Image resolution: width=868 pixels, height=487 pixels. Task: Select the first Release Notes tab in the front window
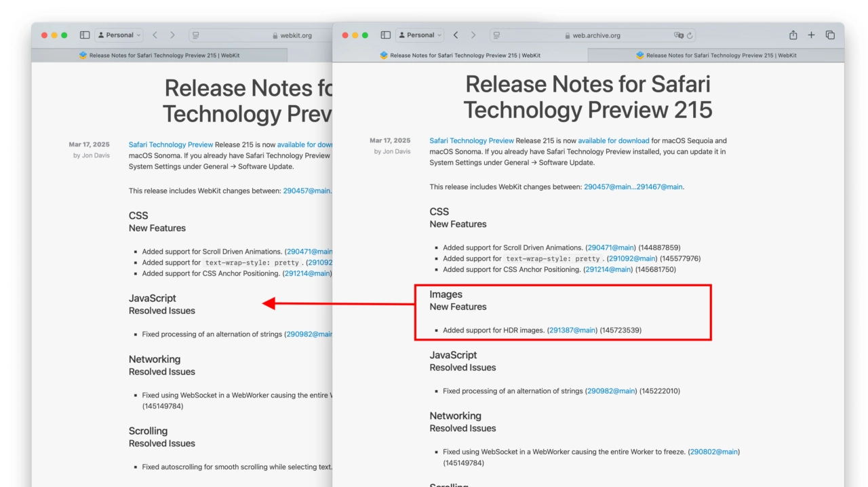click(460, 56)
